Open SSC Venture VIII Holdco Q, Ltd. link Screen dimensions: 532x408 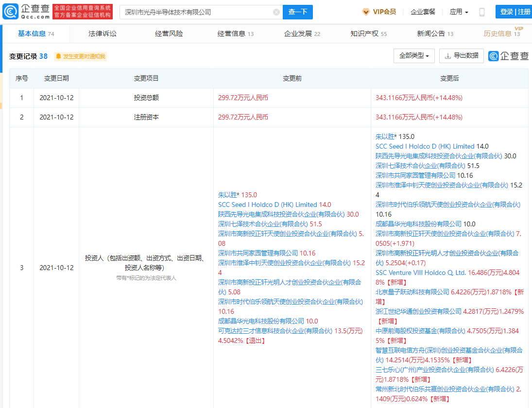coord(421,272)
